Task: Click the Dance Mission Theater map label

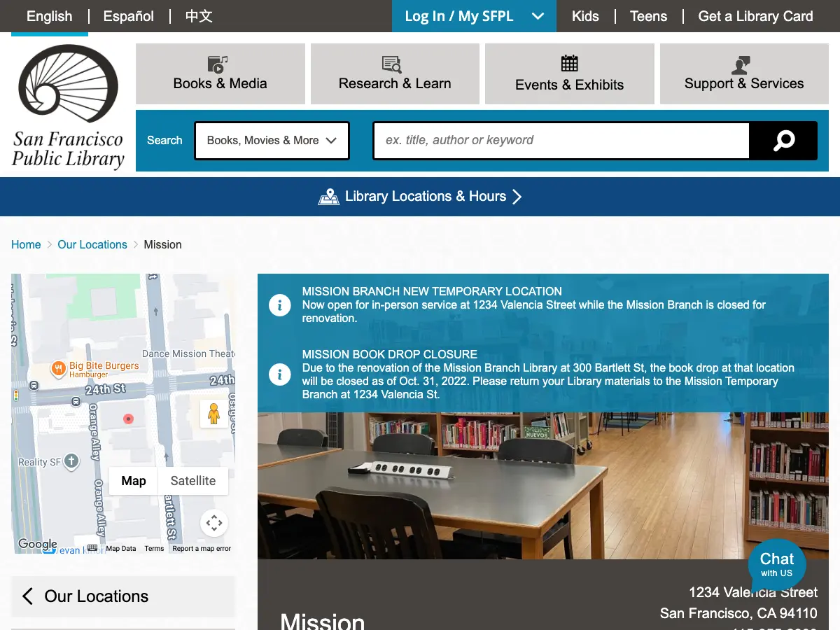Action: click(x=188, y=353)
